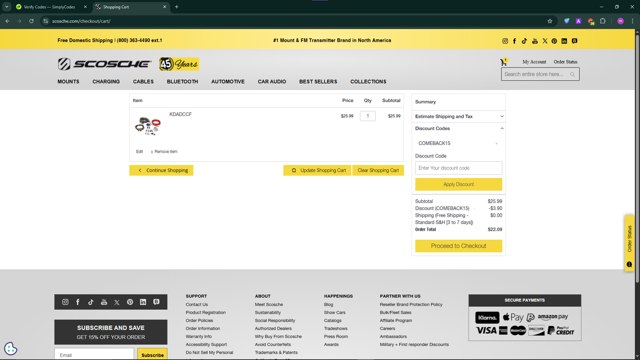Viewport: 640px width, 360px height.
Task: Open footer chat bubble icon
Action: pos(156,302)
